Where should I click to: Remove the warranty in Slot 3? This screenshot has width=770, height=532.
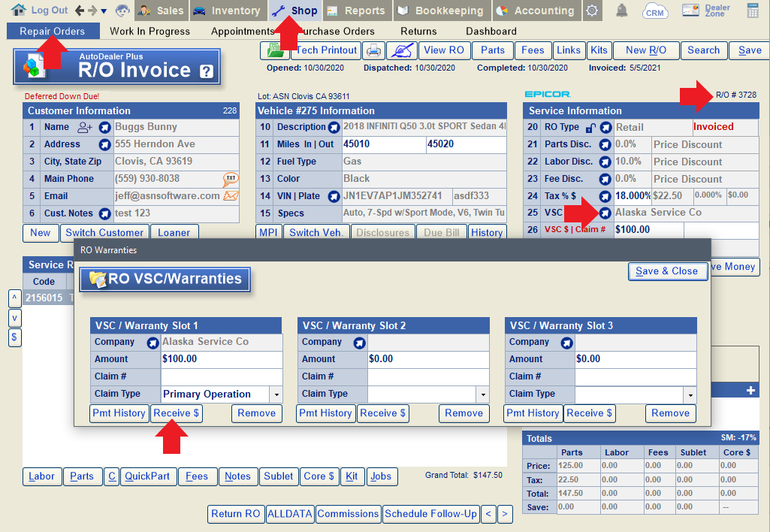(671, 413)
